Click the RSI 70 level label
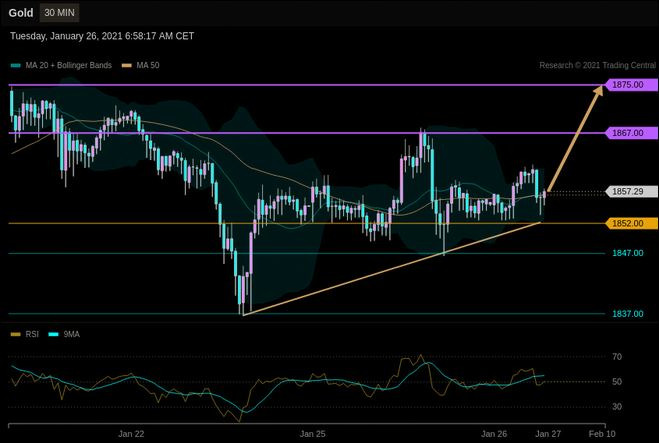Image resolution: width=659 pixels, height=443 pixels. tap(617, 357)
